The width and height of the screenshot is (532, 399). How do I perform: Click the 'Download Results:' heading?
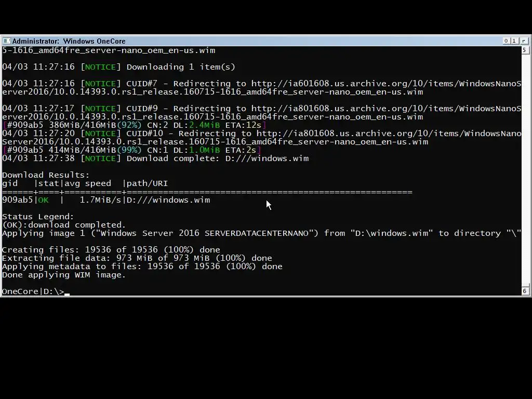point(46,175)
